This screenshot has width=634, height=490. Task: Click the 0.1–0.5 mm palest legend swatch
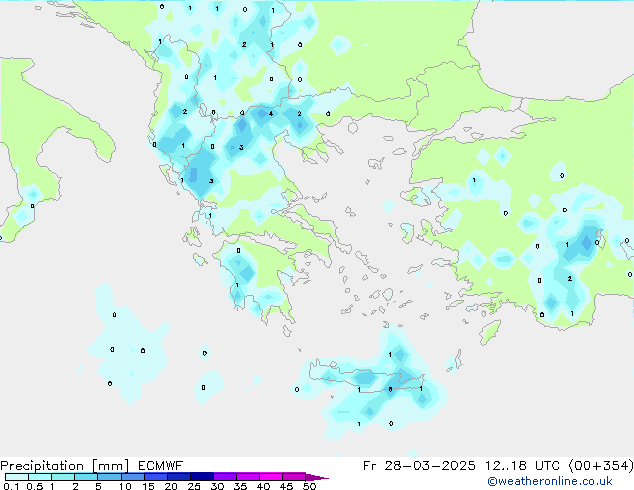click(x=17, y=477)
